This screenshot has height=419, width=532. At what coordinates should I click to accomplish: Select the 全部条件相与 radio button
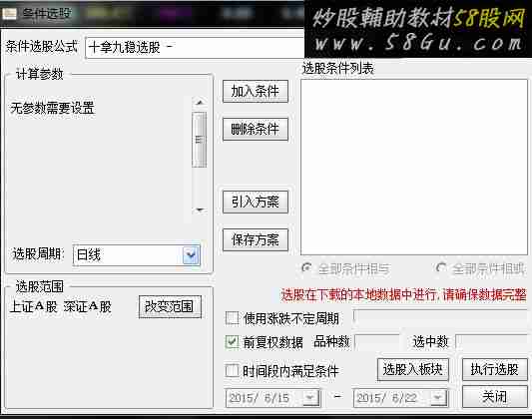306,268
